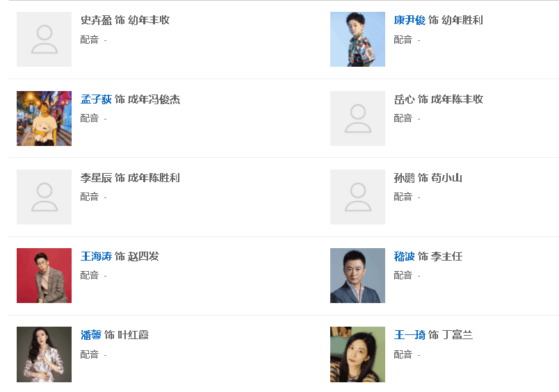
Task: Go to 王一琦's actor page link
Action: click(410, 335)
